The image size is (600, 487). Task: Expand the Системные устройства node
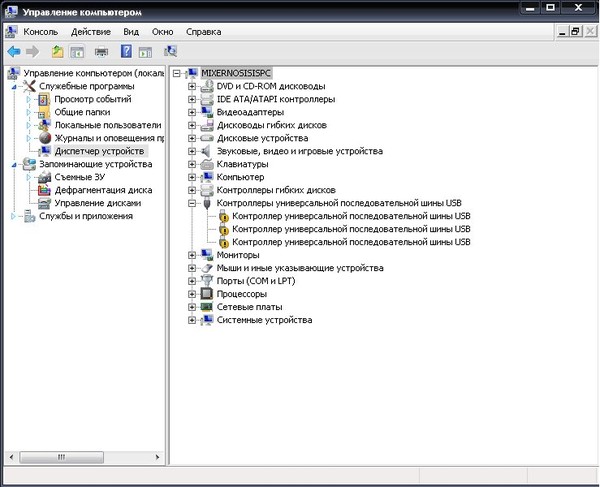tap(192, 320)
